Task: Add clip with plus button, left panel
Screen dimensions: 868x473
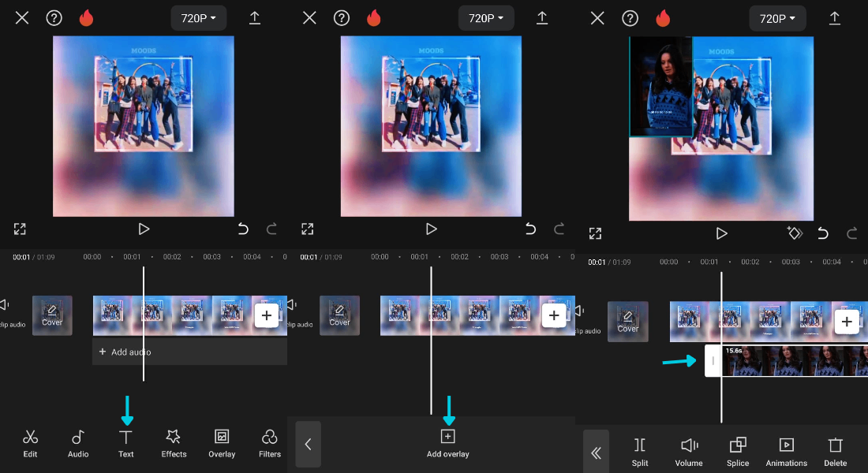Action: point(266,315)
